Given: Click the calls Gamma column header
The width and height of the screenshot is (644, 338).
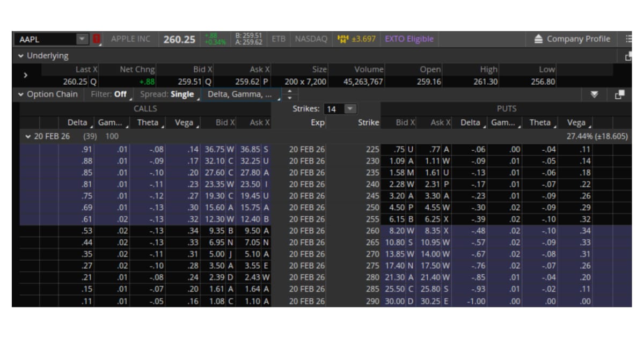Looking at the screenshot, I should (x=113, y=122).
